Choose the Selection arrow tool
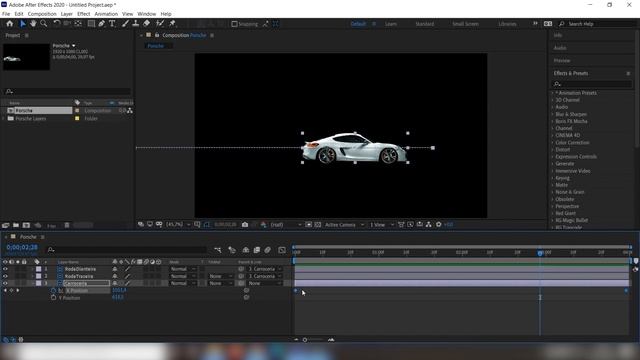 click(23, 24)
